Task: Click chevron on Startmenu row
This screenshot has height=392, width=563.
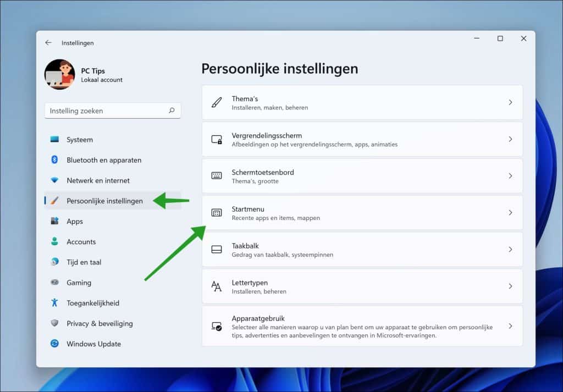Action: coord(510,213)
